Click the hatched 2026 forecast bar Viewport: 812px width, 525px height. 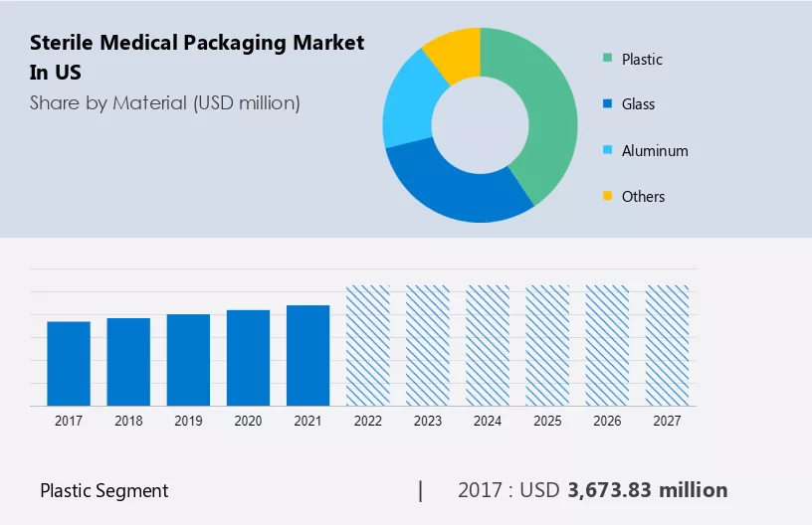tap(607, 345)
